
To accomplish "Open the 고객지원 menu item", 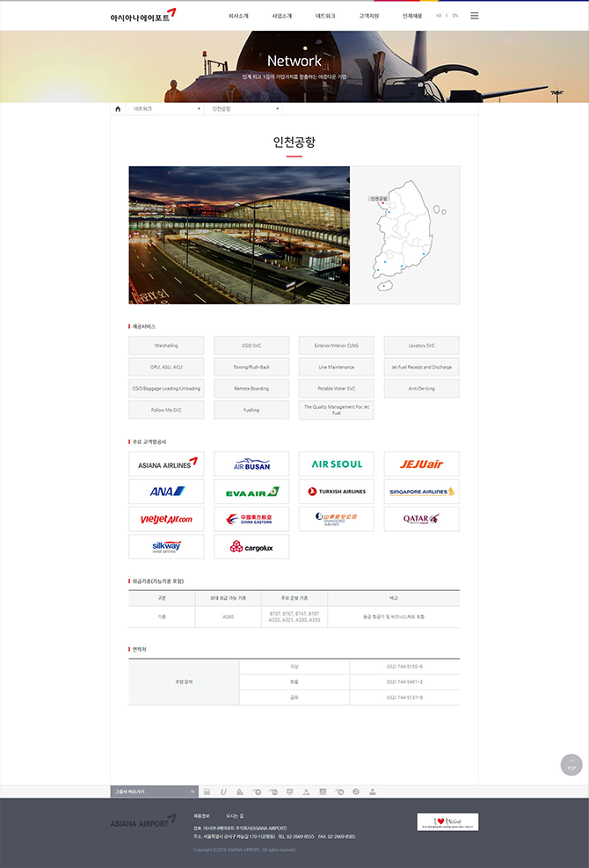I will click(x=369, y=16).
